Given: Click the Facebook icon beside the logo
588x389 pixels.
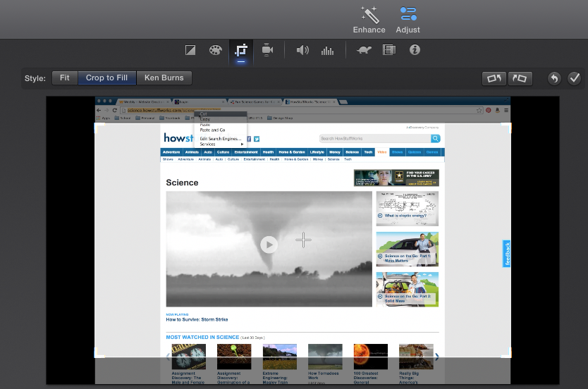Looking at the screenshot, I should [249, 139].
